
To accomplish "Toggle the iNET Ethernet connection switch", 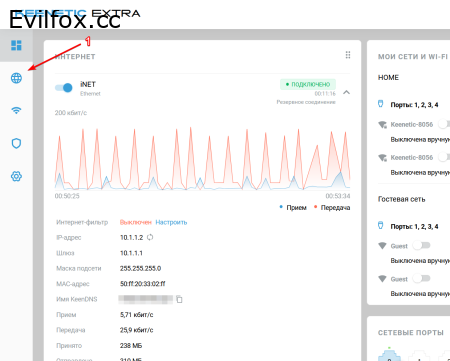I will [64, 88].
